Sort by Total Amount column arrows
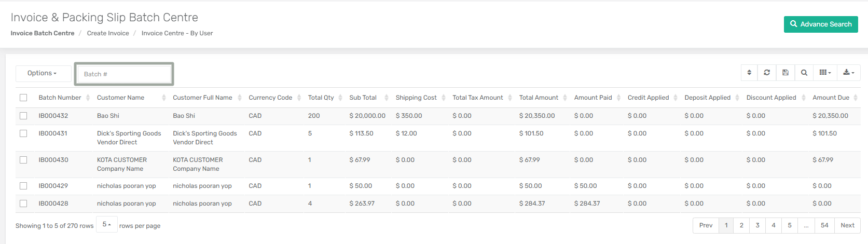This screenshot has width=868, height=244. [565, 98]
